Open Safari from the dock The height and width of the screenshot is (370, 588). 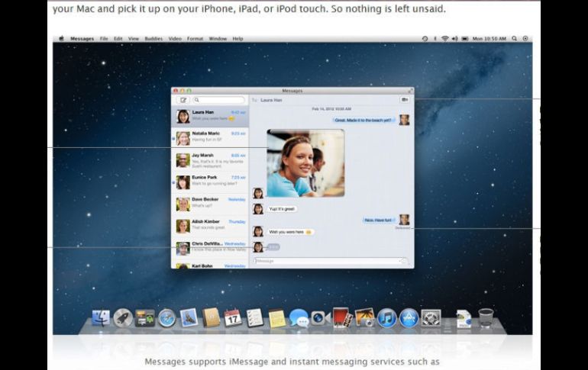pos(166,318)
